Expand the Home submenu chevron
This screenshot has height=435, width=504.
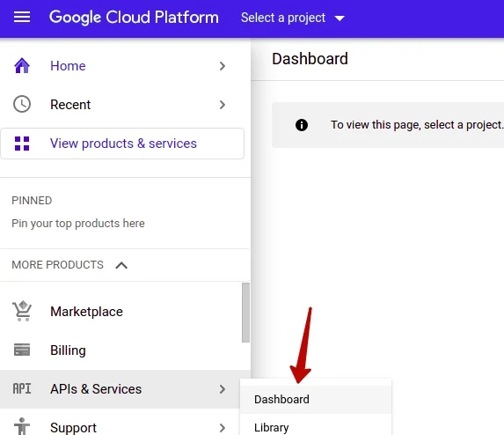223,66
